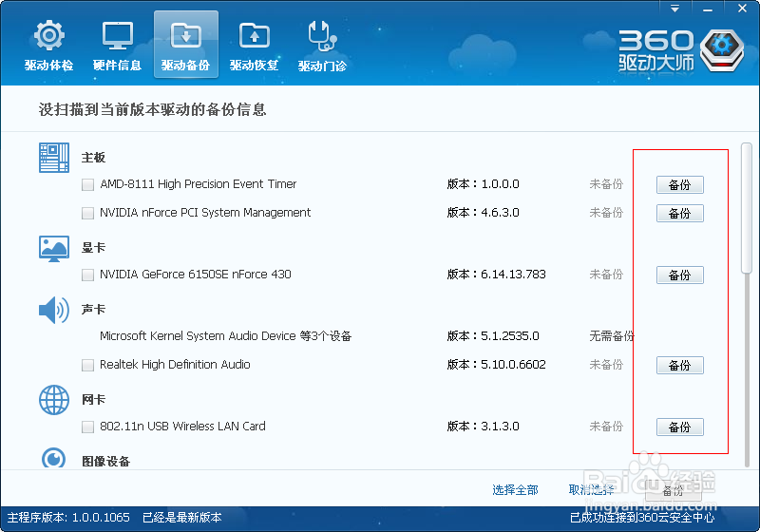Open 驱动体检 gear icon tab
760x532 pixels.
[x=49, y=45]
